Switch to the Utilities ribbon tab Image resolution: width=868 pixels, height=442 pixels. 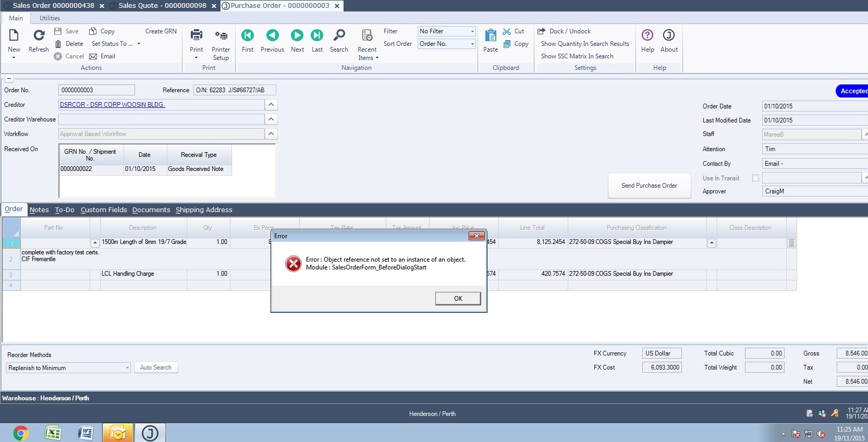click(50, 18)
